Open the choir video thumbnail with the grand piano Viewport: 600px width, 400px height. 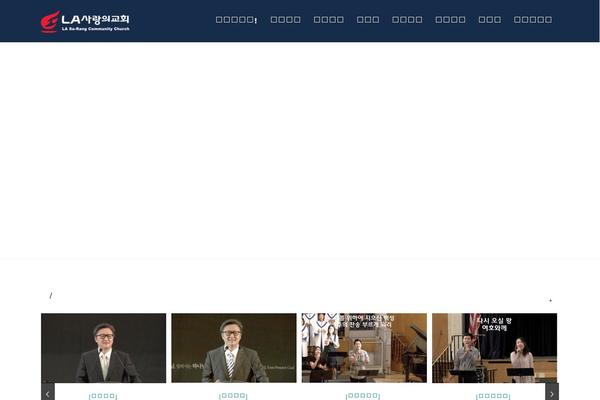click(x=364, y=348)
